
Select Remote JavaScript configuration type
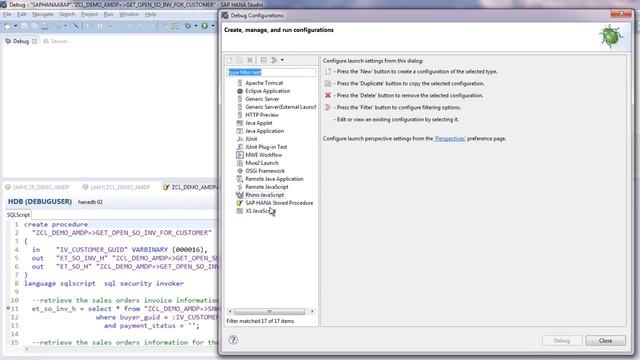(x=267, y=187)
